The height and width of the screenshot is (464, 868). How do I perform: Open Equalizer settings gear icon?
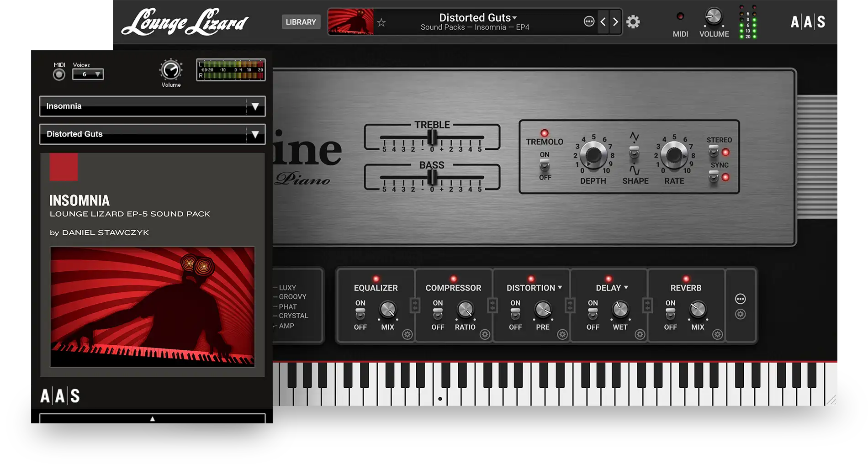pyautogui.click(x=407, y=335)
